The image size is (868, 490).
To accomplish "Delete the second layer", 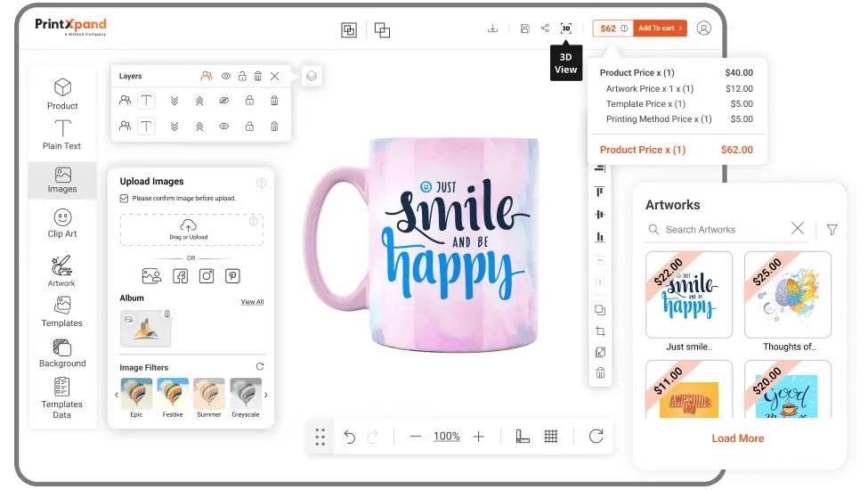I will [x=274, y=127].
